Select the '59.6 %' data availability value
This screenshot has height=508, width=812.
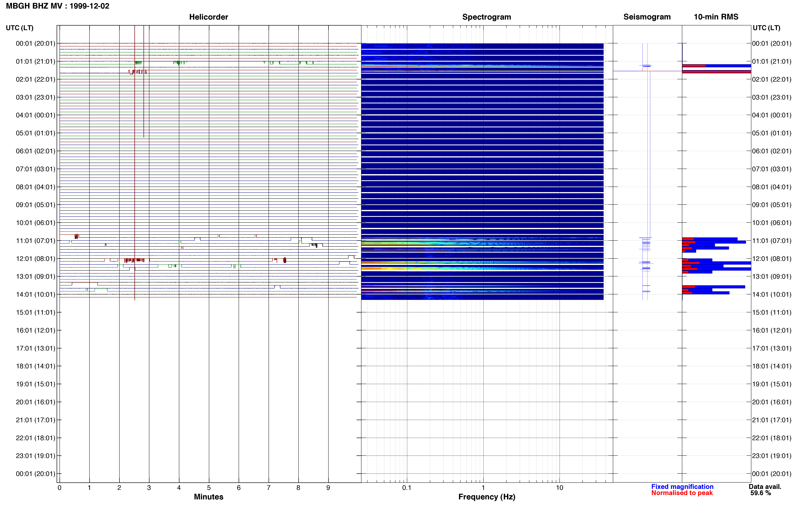click(x=761, y=493)
